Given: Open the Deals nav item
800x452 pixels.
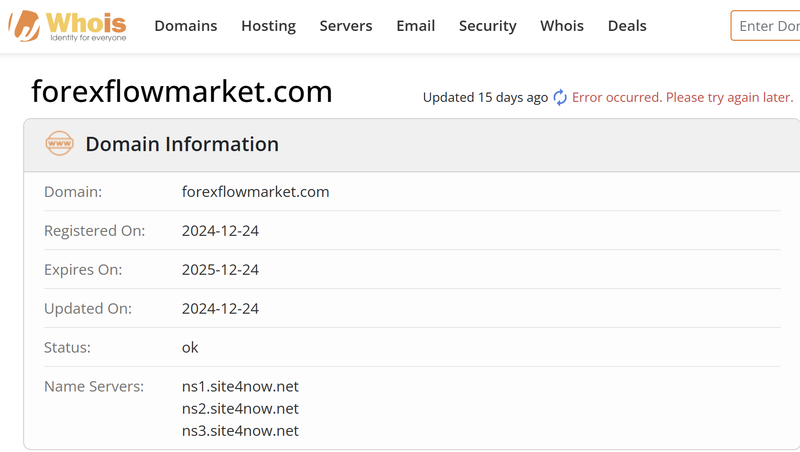Looking at the screenshot, I should (x=627, y=26).
